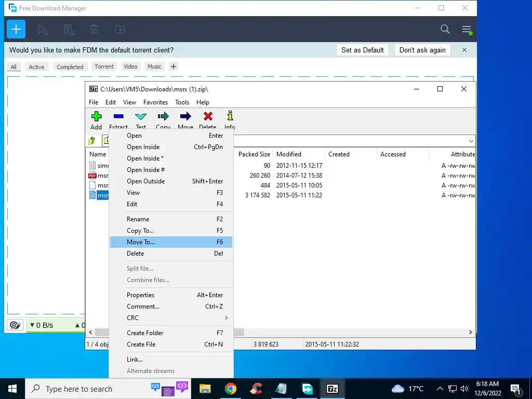This screenshot has height=399, width=532.
Task: Click the FDM pause downloads icon
Action: point(69,30)
